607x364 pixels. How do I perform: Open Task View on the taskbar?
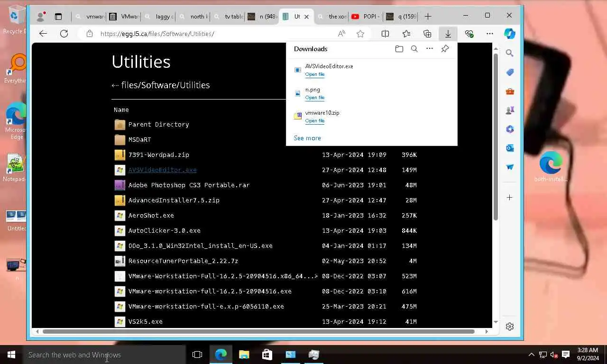coord(197,355)
